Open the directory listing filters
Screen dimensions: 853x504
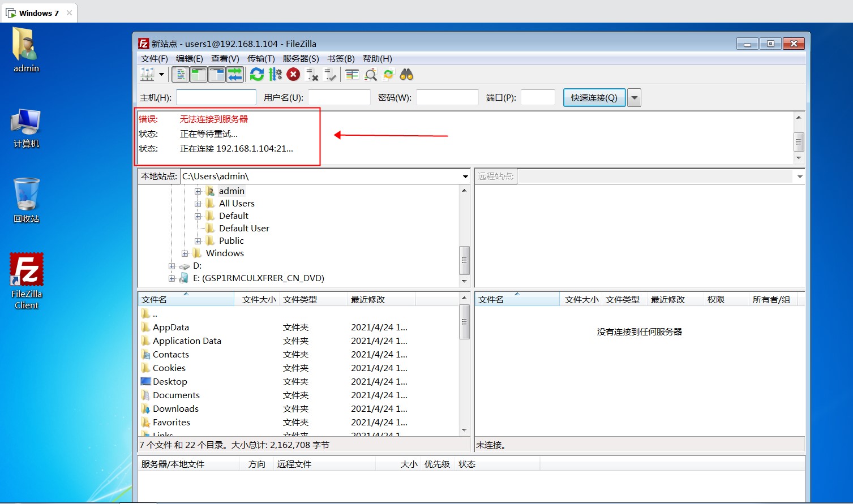point(352,74)
